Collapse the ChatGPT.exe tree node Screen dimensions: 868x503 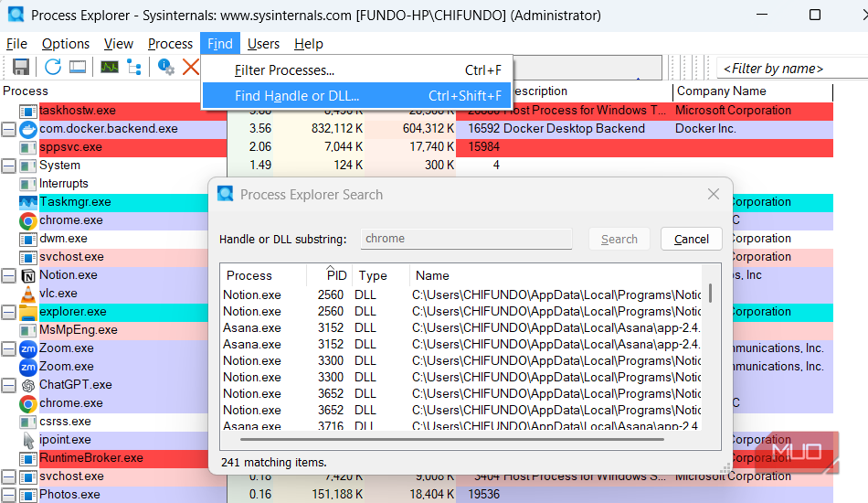8,385
